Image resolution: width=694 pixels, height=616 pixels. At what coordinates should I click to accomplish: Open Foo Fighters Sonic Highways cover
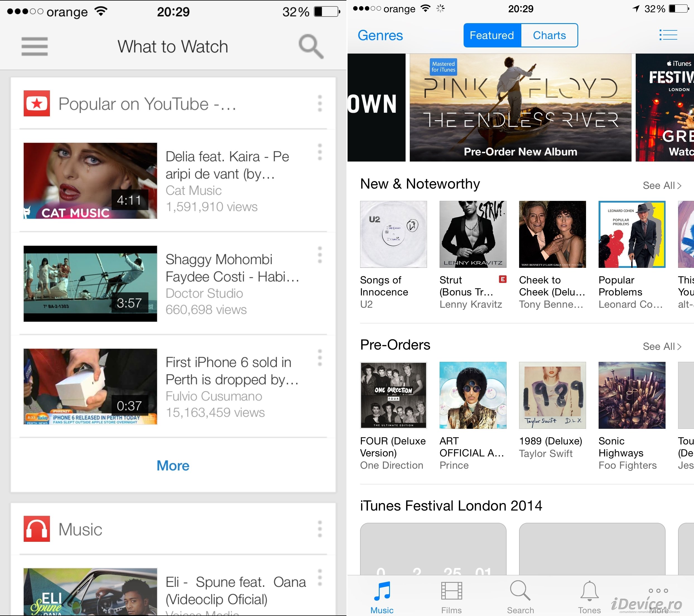[x=632, y=395]
